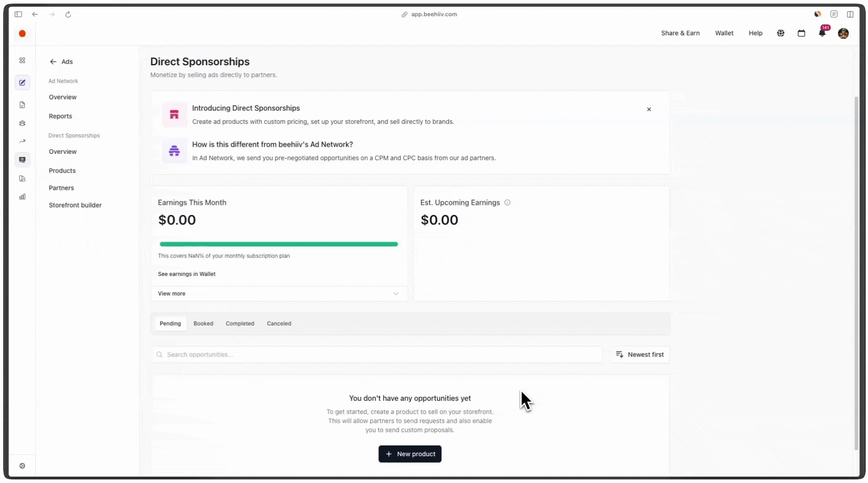Switch to the Completed tab
Screen dimensions: 868x483
point(240,323)
